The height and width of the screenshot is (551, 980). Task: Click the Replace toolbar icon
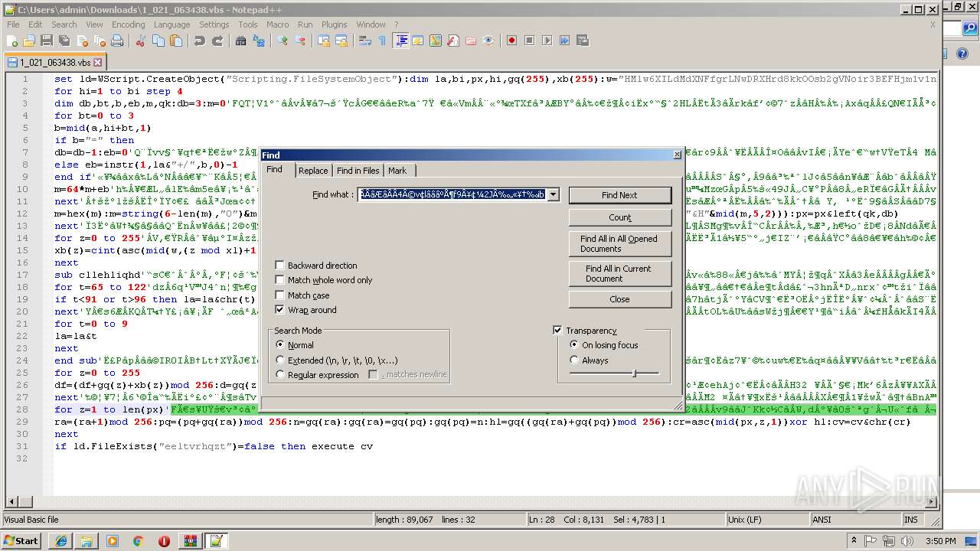tap(259, 41)
